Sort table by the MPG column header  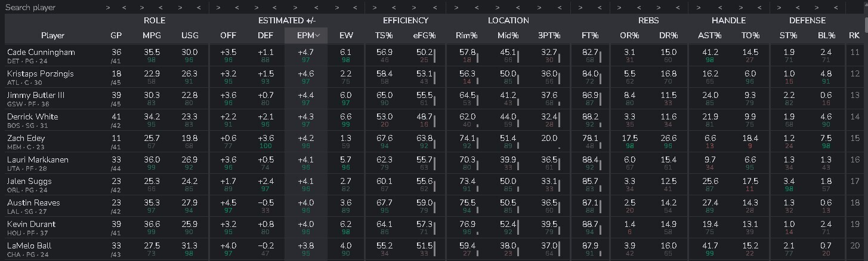[x=152, y=35]
